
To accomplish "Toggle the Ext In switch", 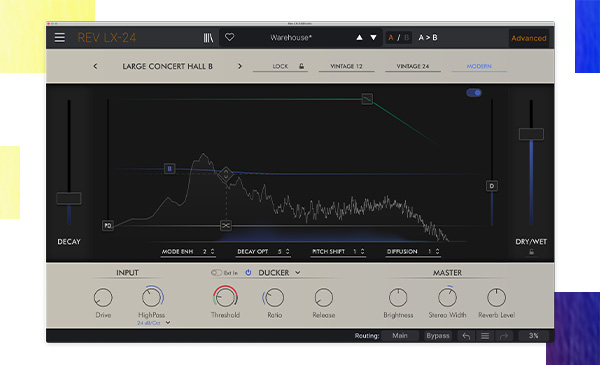I will coord(216,272).
